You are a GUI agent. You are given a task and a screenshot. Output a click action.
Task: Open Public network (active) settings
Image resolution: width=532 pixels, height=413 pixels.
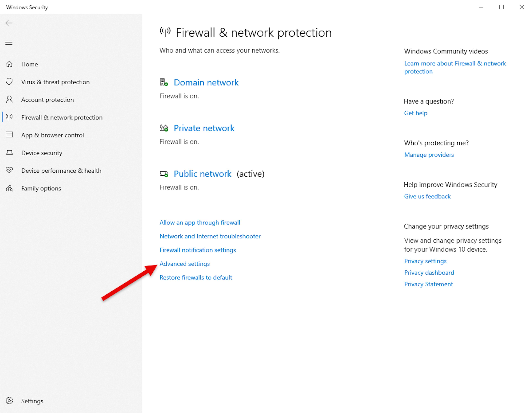tap(202, 174)
